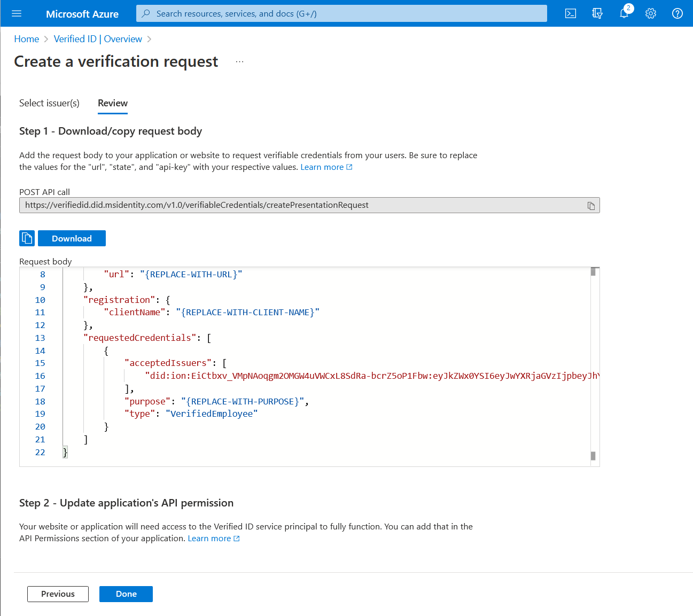The image size is (693, 616).
Task: Click the Done button
Action: pyautogui.click(x=126, y=594)
